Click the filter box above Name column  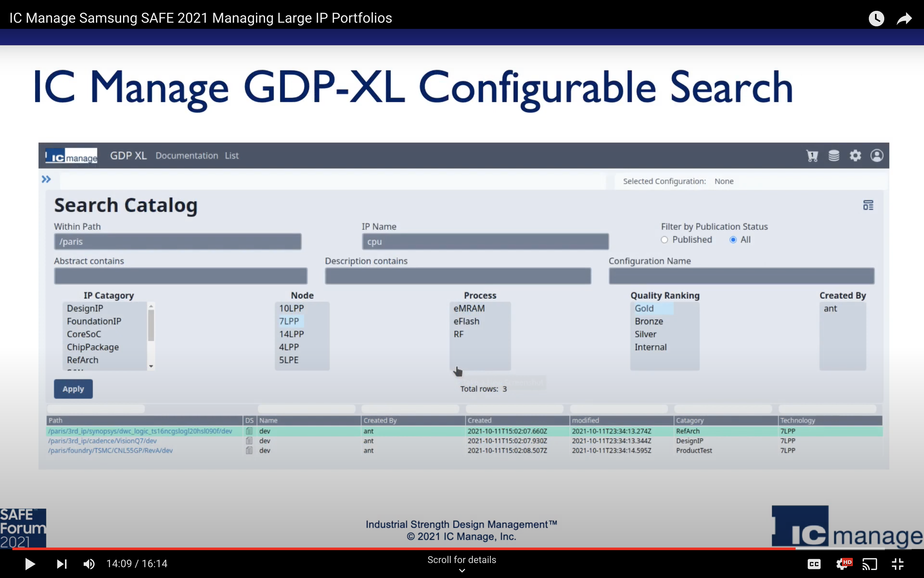(307, 409)
